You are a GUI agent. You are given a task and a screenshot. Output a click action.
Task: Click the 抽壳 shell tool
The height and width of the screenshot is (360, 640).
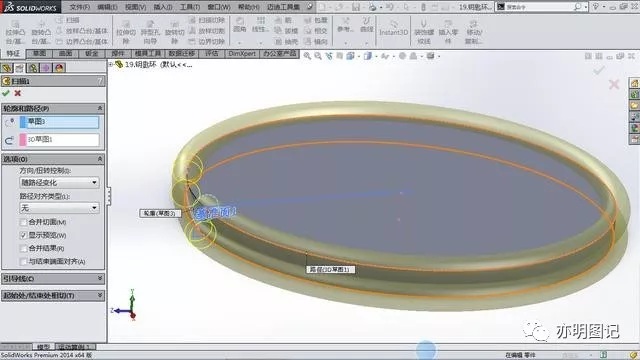(287, 41)
